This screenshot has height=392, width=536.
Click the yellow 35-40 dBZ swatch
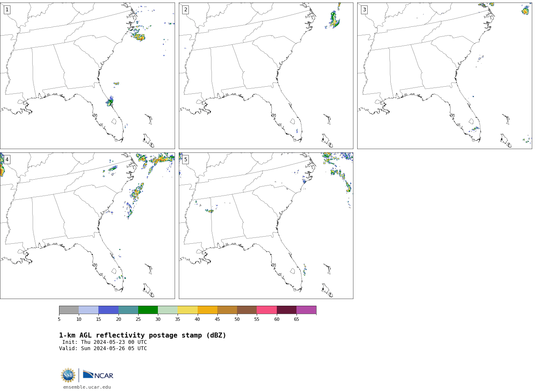(188, 310)
